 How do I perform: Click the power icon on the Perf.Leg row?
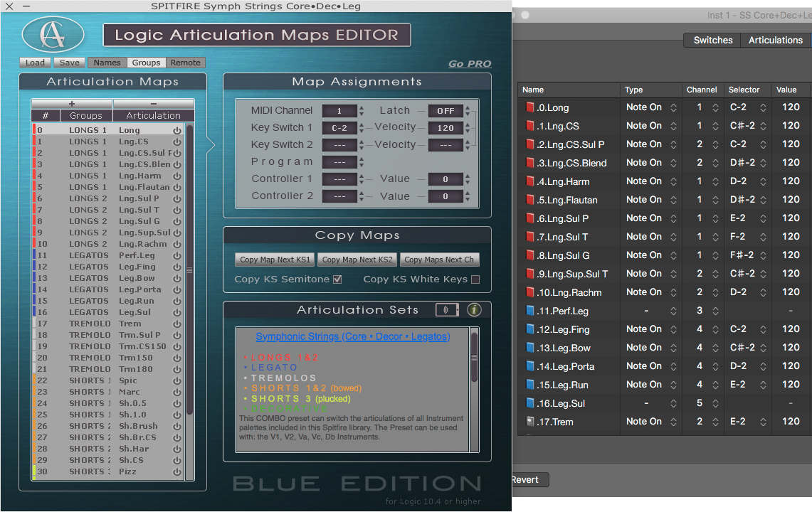point(177,256)
